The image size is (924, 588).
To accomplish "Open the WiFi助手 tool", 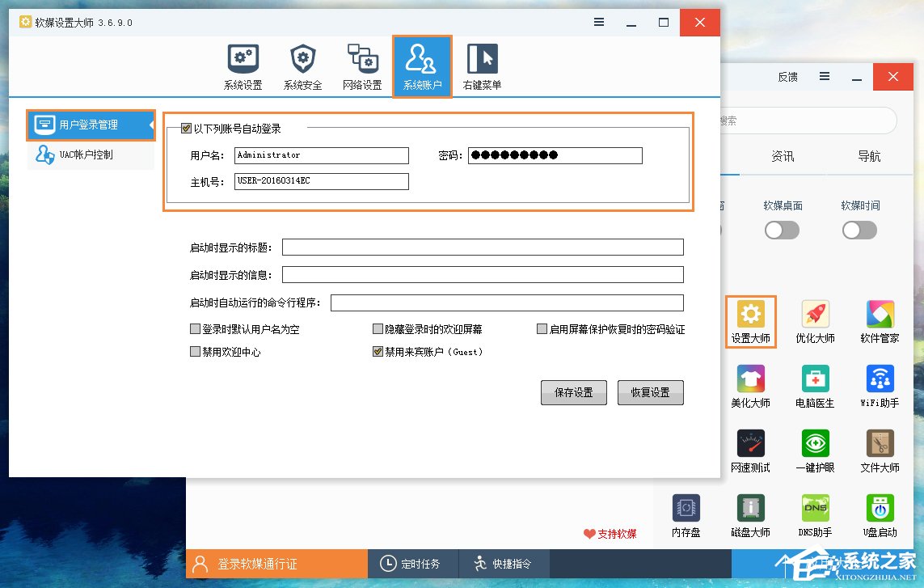I will click(880, 387).
